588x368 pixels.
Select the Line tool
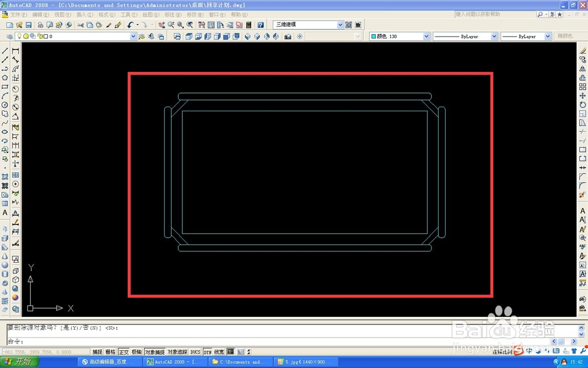[x=5, y=50]
